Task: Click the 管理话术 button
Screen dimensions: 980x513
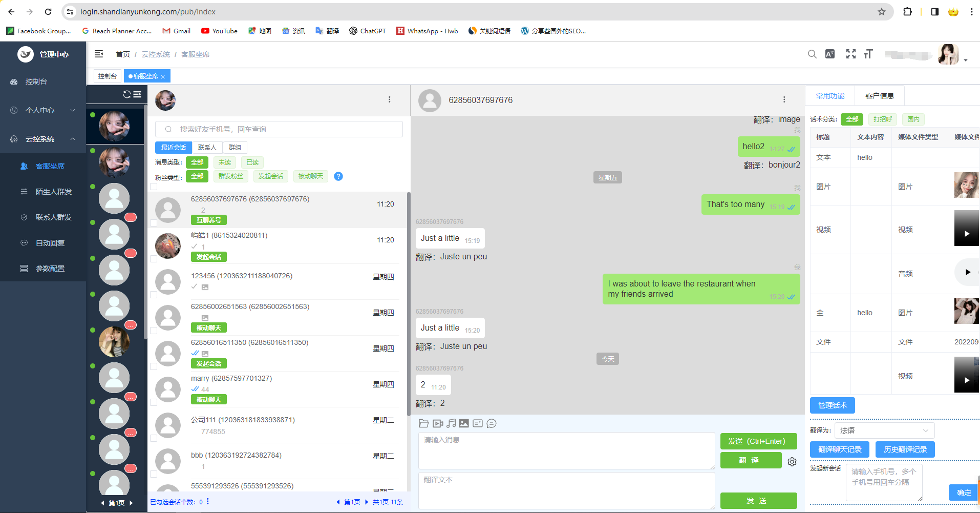Action: point(832,405)
